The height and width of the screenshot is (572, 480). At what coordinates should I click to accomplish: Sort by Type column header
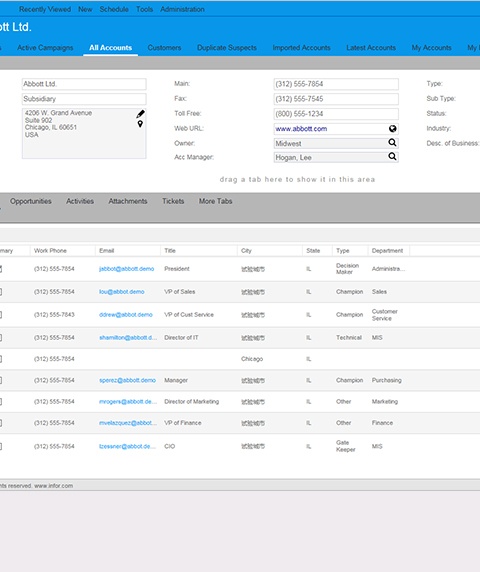pyautogui.click(x=342, y=251)
